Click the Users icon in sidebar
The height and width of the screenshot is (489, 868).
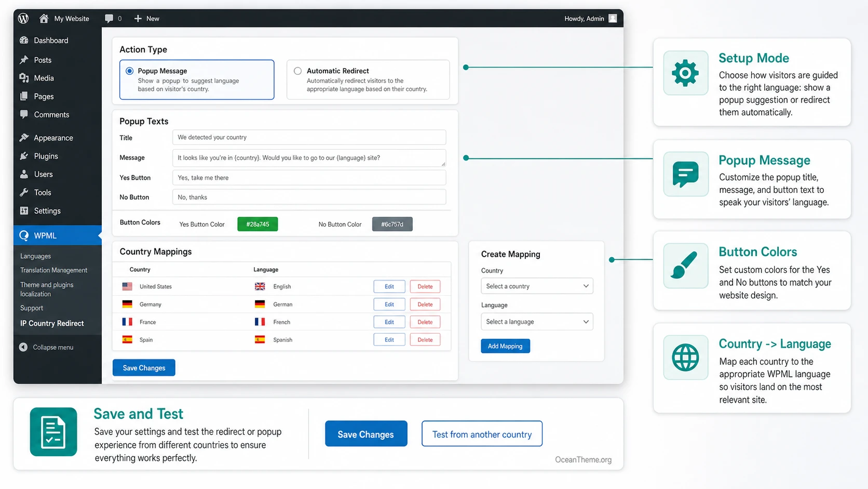coord(24,174)
